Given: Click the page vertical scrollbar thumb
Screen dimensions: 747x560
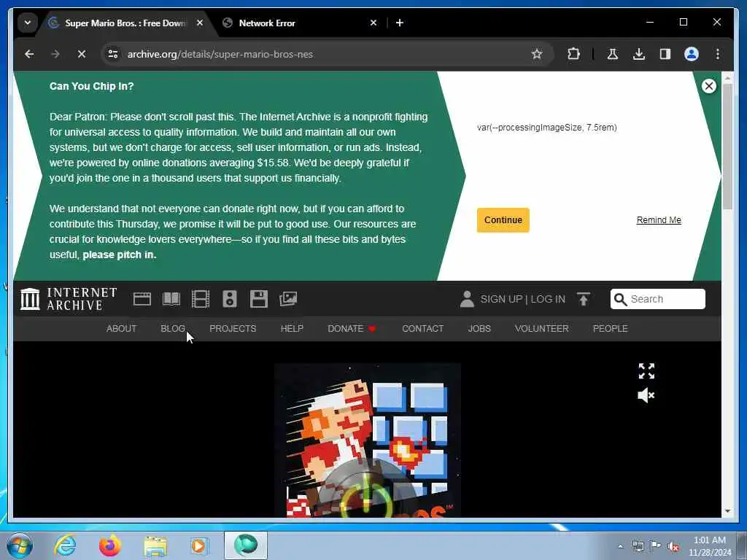Looking at the screenshot, I should tap(727, 147).
